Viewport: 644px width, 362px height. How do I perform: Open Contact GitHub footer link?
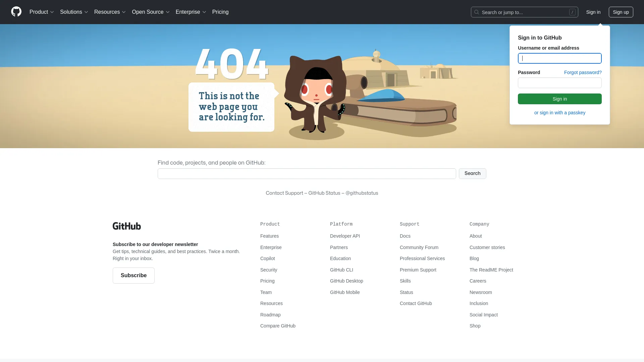416,303
